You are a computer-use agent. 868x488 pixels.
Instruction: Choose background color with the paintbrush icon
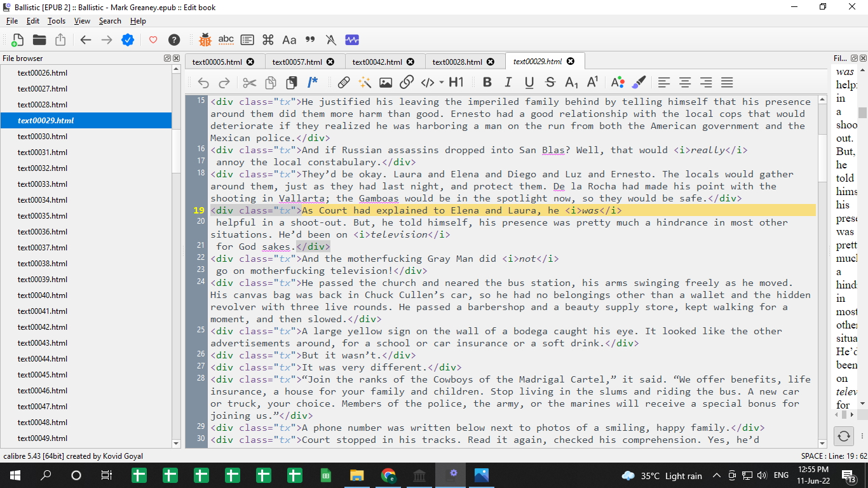tap(639, 83)
